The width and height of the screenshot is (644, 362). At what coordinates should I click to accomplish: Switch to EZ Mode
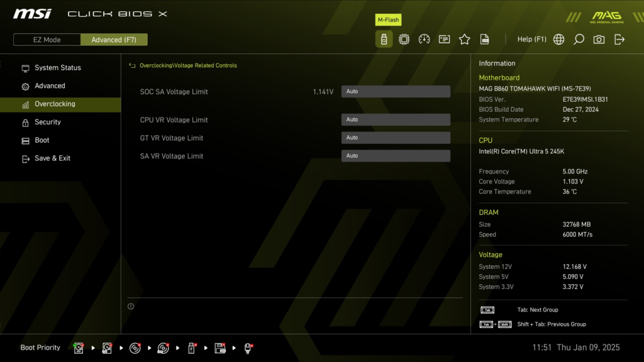point(46,39)
